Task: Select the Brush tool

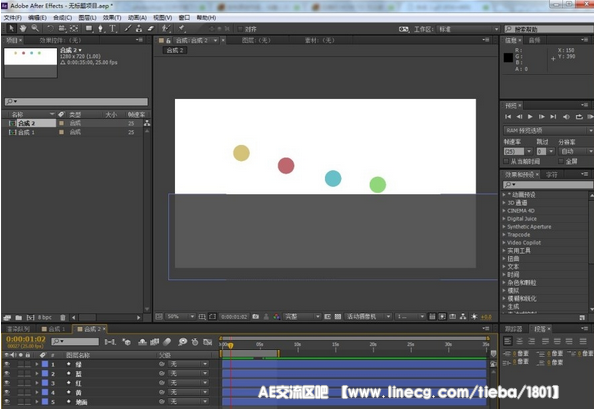Action: tap(128, 28)
